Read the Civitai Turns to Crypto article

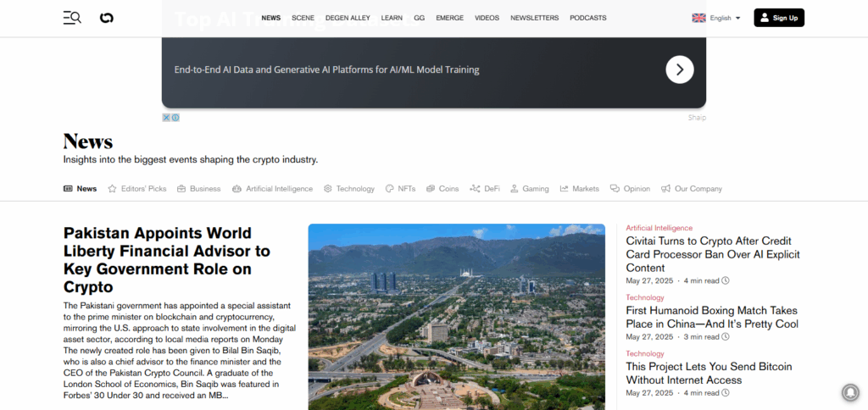click(712, 254)
